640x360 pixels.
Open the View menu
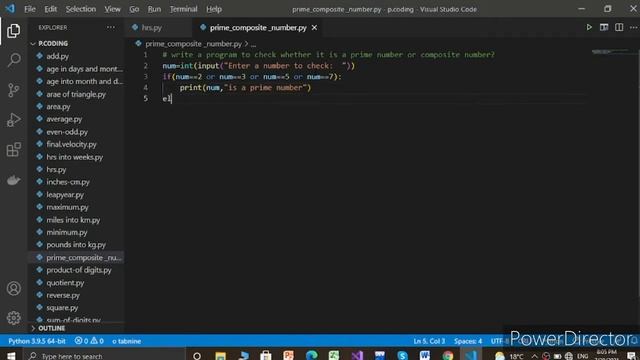[x=112, y=9]
